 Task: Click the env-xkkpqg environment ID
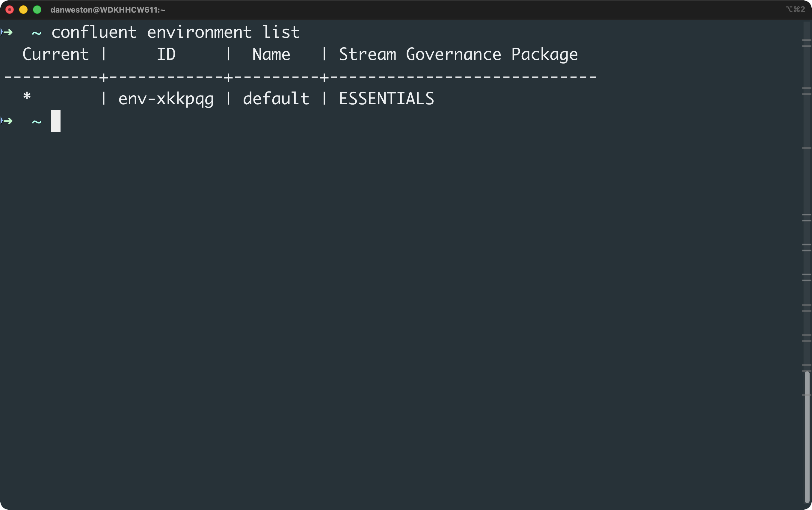(x=166, y=98)
